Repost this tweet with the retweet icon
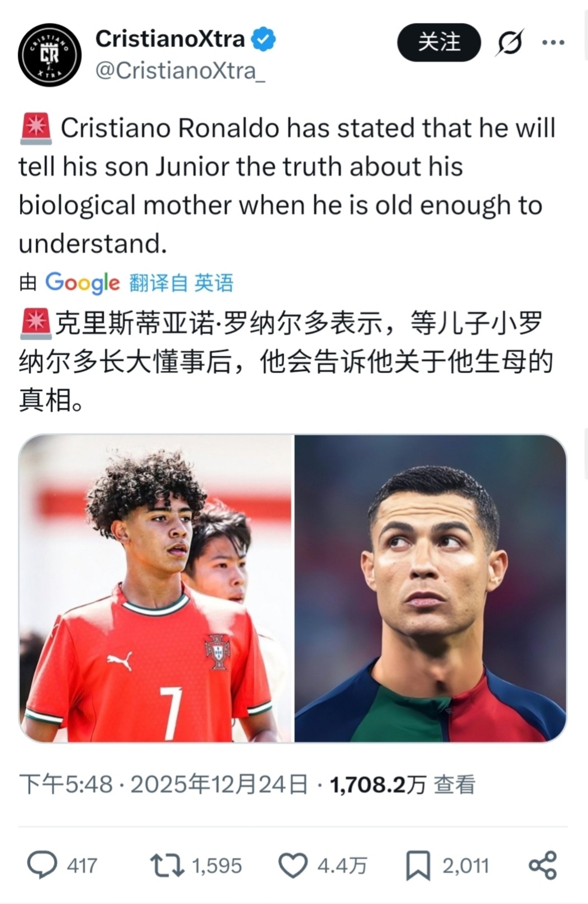The width and height of the screenshot is (588, 904). (x=167, y=865)
